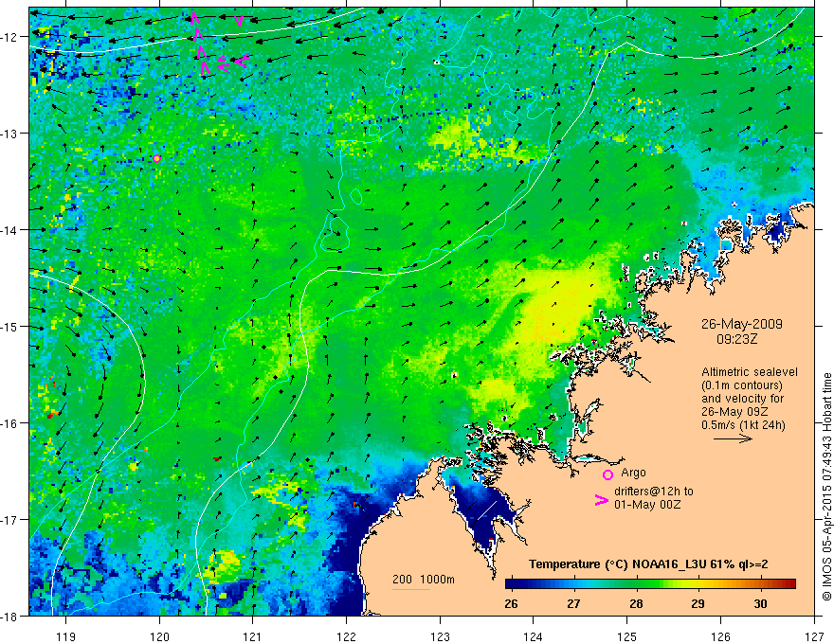The width and height of the screenshot is (834, 644).
Task: Click the '121' longitude axis label
Action: (253, 636)
